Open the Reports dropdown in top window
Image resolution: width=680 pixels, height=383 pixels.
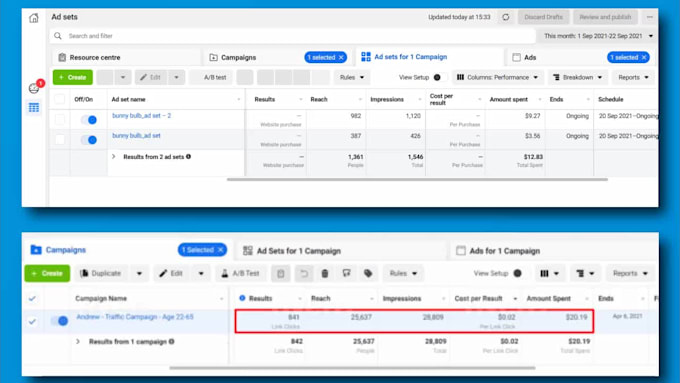tap(633, 77)
